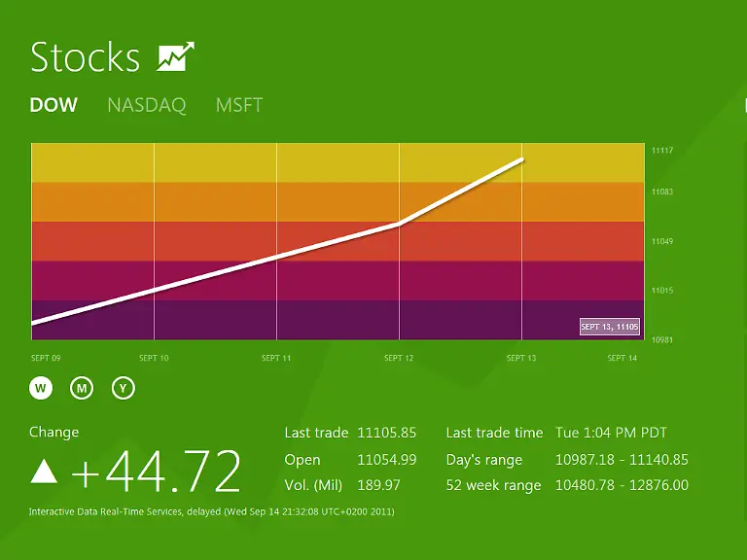Switch to the NASDAQ tab
This screenshot has width=747, height=560.
tap(147, 105)
